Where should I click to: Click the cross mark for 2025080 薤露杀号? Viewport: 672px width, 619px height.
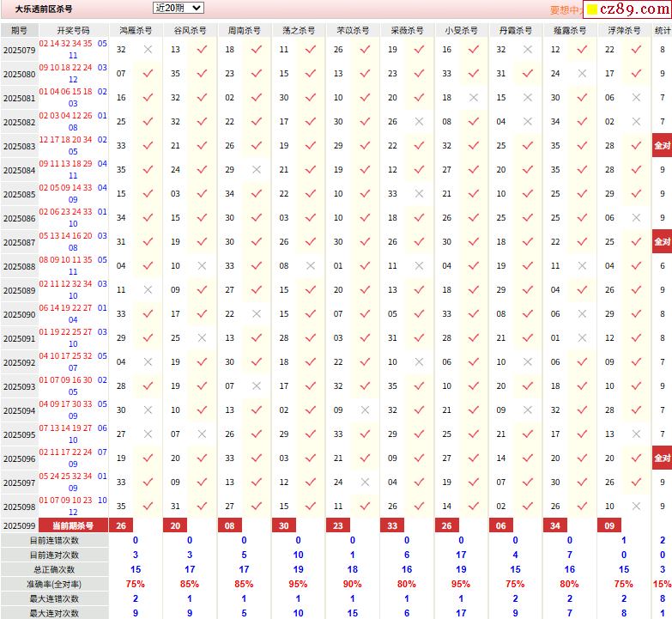point(582,73)
